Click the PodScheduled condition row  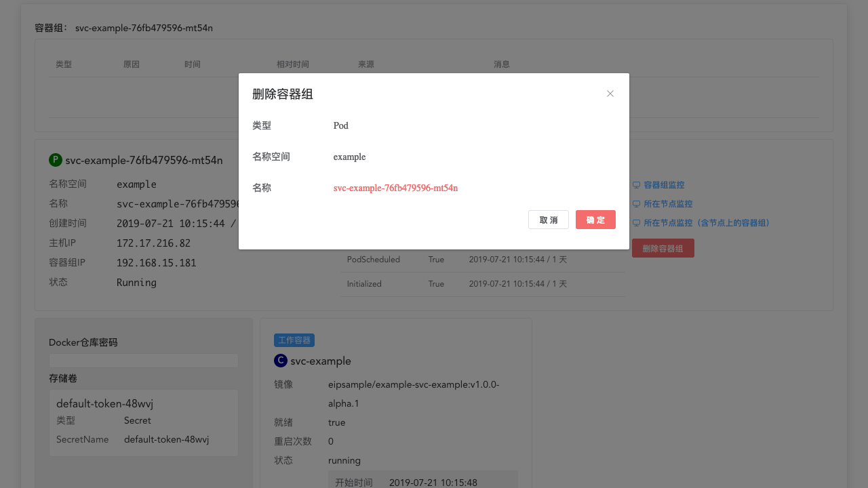click(482, 260)
